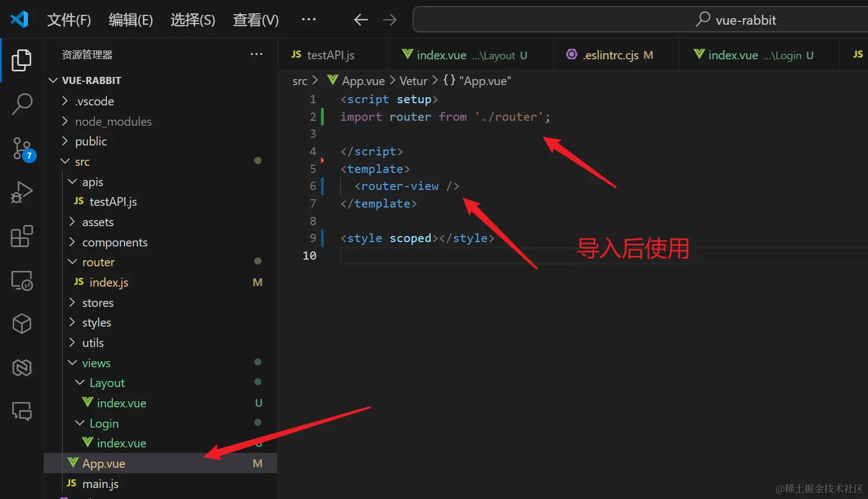This screenshot has height=499, width=868.
Task: Expand the stores folder
Action: pos(160,302)
